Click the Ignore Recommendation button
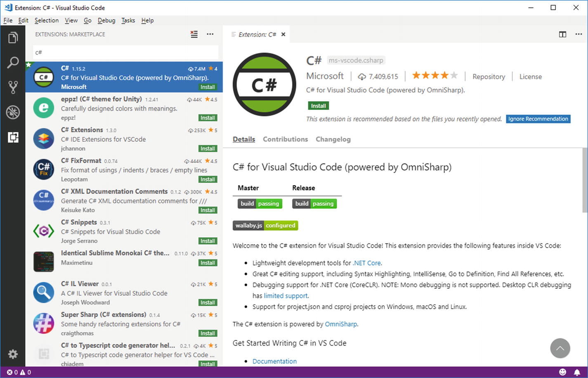This screenshot has width=588, height=378. pyautogui.click(x=538, y=119)
